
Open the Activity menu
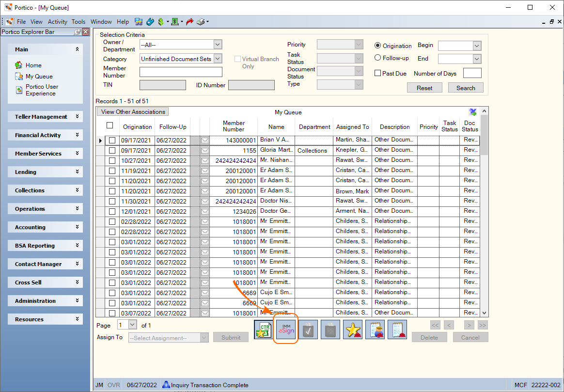(x=58, y=22)
